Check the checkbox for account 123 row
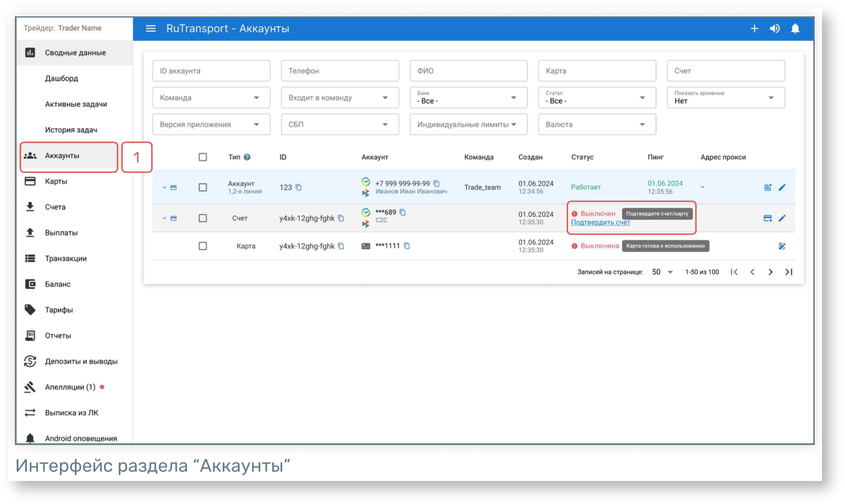The width and height of the screenshot is (845, 504). tap(203, 188)
